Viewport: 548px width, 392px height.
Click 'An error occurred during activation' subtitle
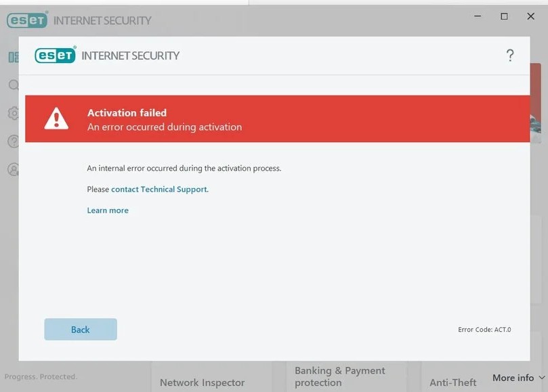pos(165,127)
